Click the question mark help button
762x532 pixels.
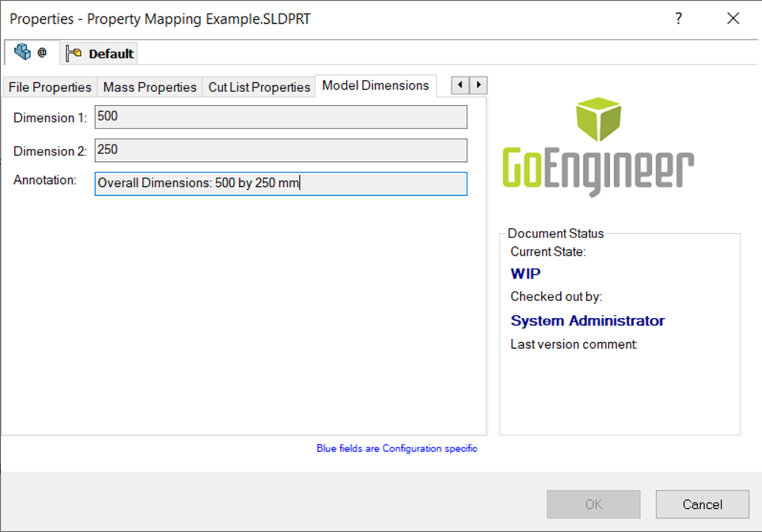coord(678,18)
